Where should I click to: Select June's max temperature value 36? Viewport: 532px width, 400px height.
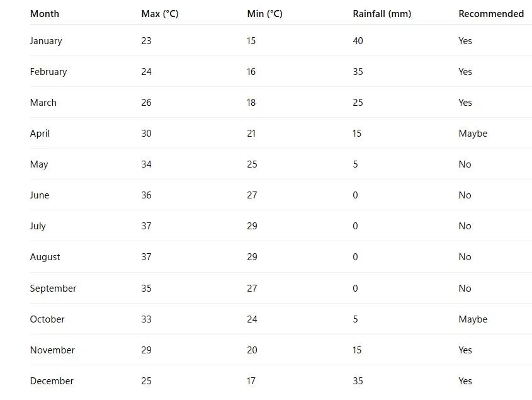[x=146, y=195]
